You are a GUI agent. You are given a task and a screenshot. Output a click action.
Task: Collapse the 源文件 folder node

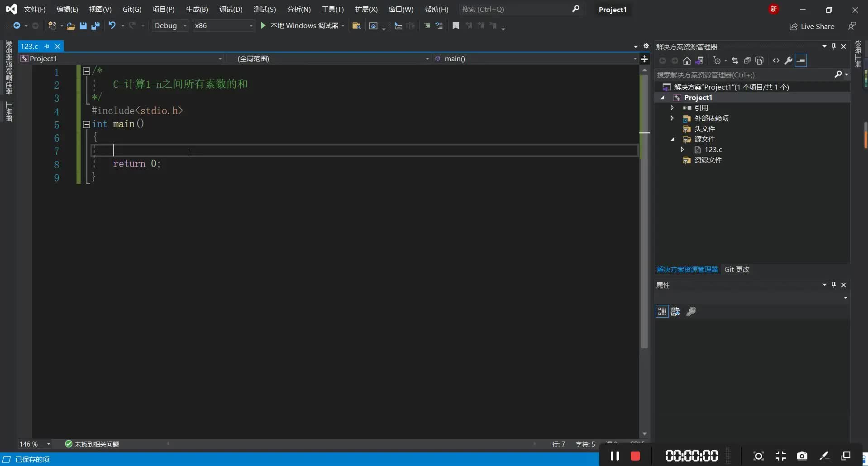click(672, 139)
